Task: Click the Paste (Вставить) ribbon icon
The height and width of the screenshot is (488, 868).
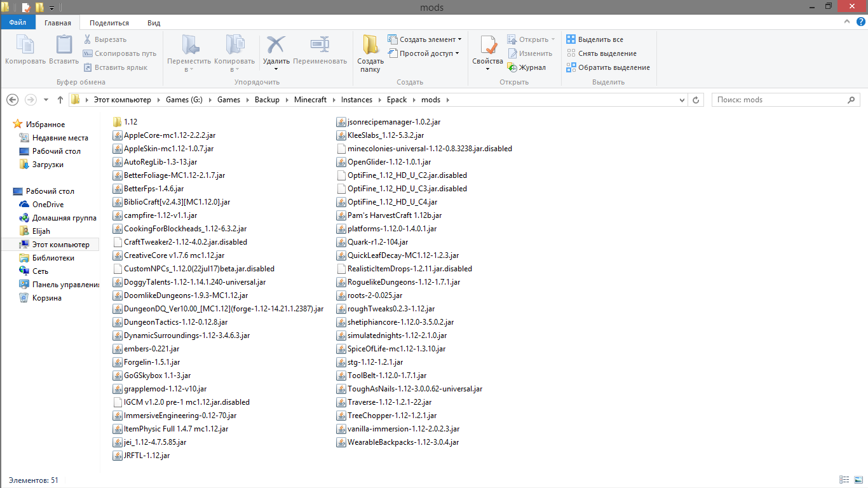Action: pos(64,44)
